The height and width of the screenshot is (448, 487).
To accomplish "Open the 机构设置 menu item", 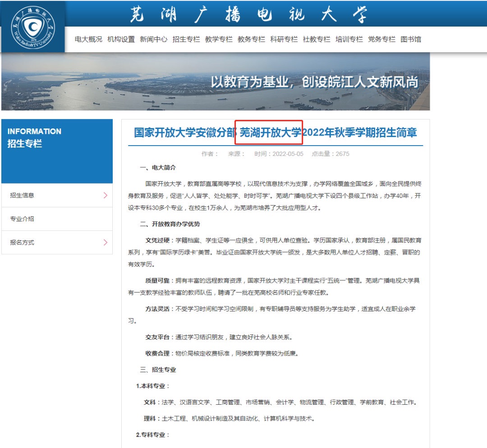I will (x=121, y=39).
